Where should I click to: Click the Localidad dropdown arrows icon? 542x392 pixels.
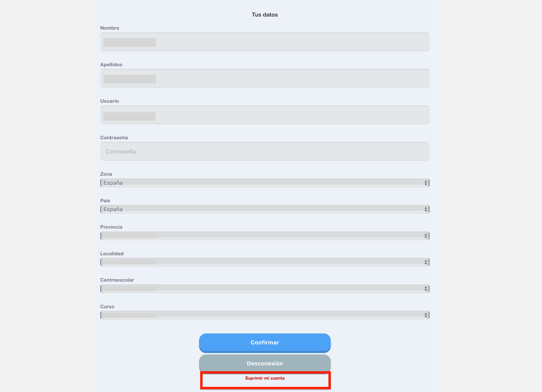[425, 262]
